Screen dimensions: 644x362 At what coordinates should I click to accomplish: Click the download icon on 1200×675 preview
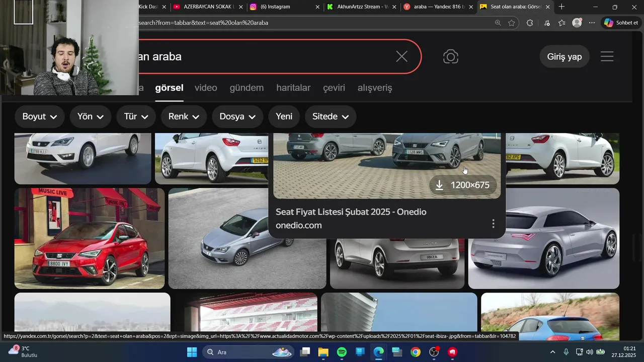coord(439,185)
